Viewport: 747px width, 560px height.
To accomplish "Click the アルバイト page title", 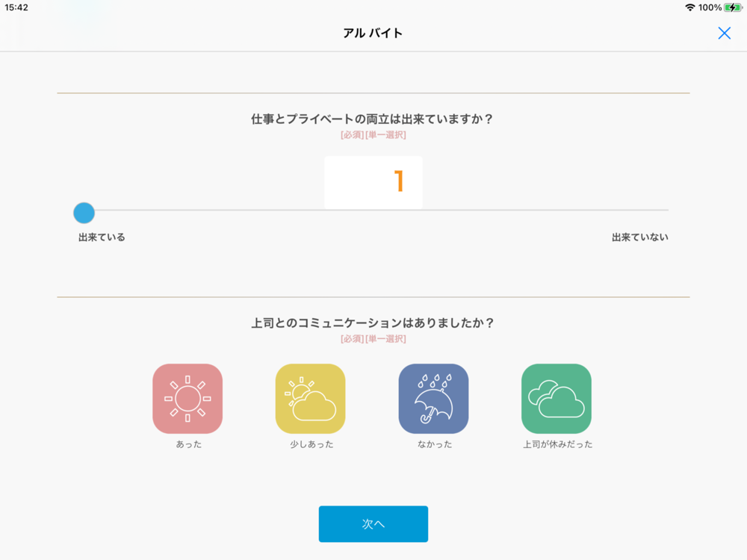I will point(373,33).
